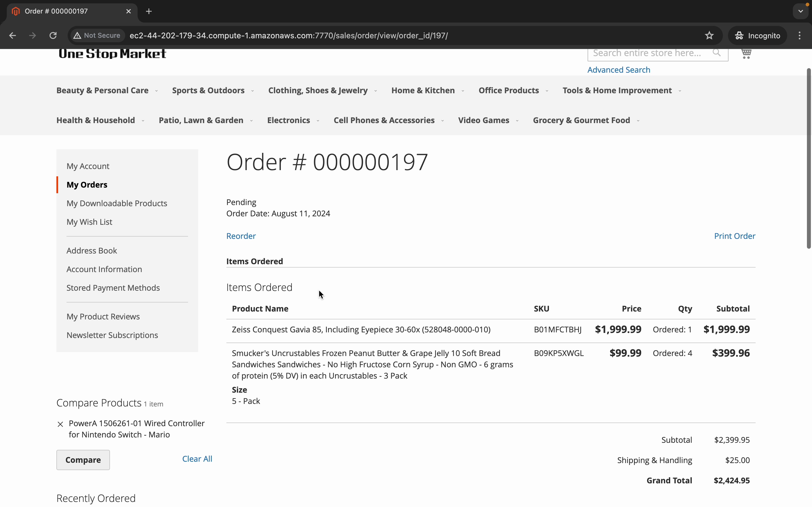Image resolution: width=812 pixels, height=507 pixels.
Task: Remove PowerA controller from compare list
Action: point(60,424)
